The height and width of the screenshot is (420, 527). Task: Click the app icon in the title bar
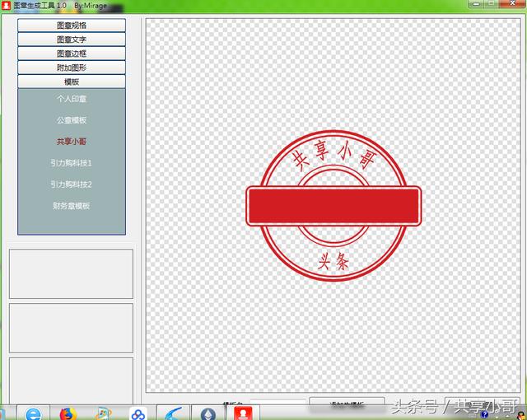click(x=6, y=5)
